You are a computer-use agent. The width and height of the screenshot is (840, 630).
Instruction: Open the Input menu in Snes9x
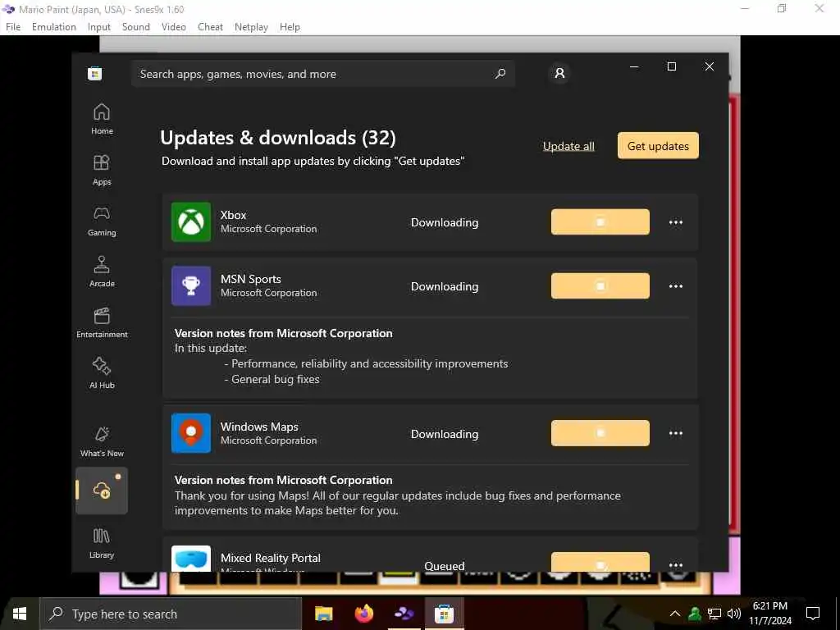pos(99,27)
